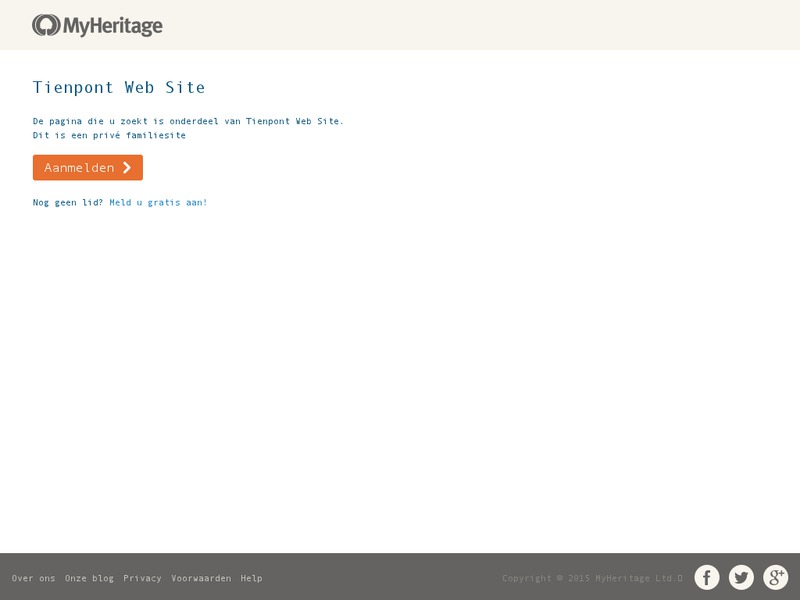Click the rightmost social media circle icon

(x=776, y=577)
